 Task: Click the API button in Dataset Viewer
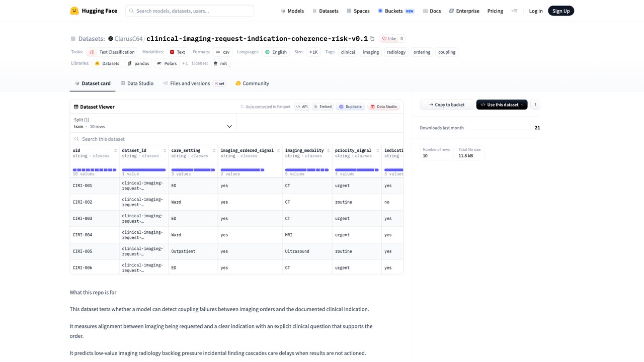[302, 107]
